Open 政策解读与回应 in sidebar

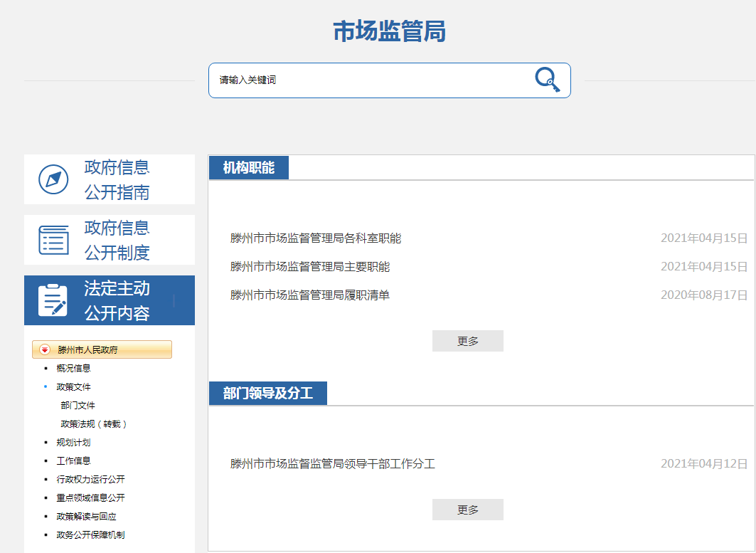[x=86, y=516]
